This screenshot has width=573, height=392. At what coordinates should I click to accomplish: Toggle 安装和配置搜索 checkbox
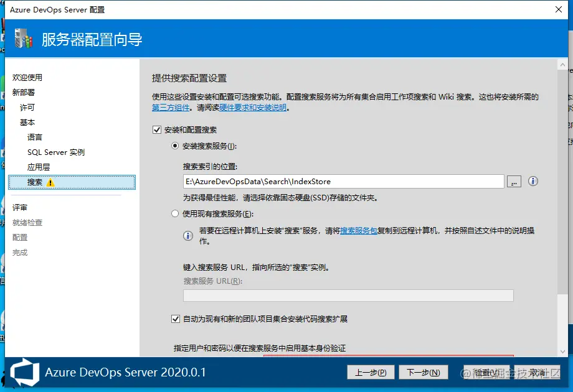[x=157, y=129]
